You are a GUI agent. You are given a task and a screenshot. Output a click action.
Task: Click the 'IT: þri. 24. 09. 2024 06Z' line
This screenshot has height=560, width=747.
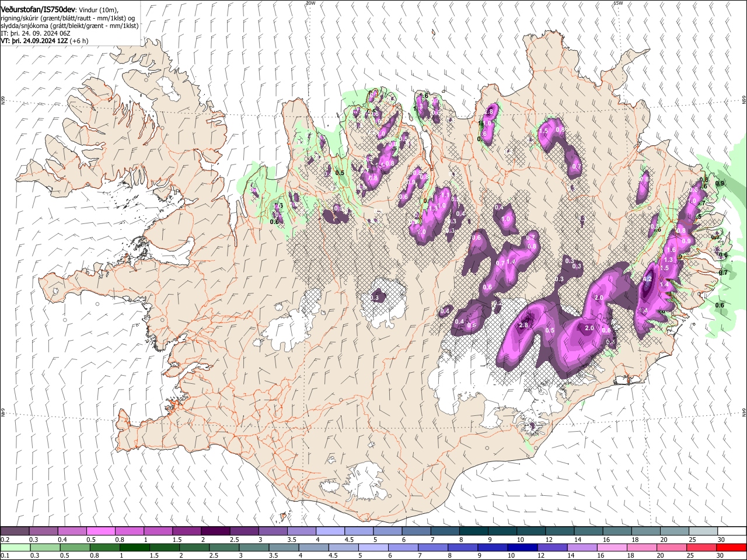36,34
